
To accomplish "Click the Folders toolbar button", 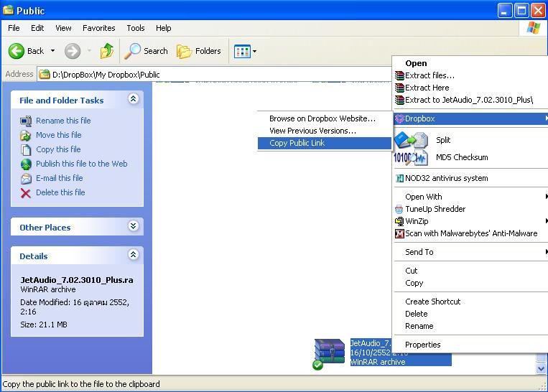I will pyautogui.click(x=198, y=51).
